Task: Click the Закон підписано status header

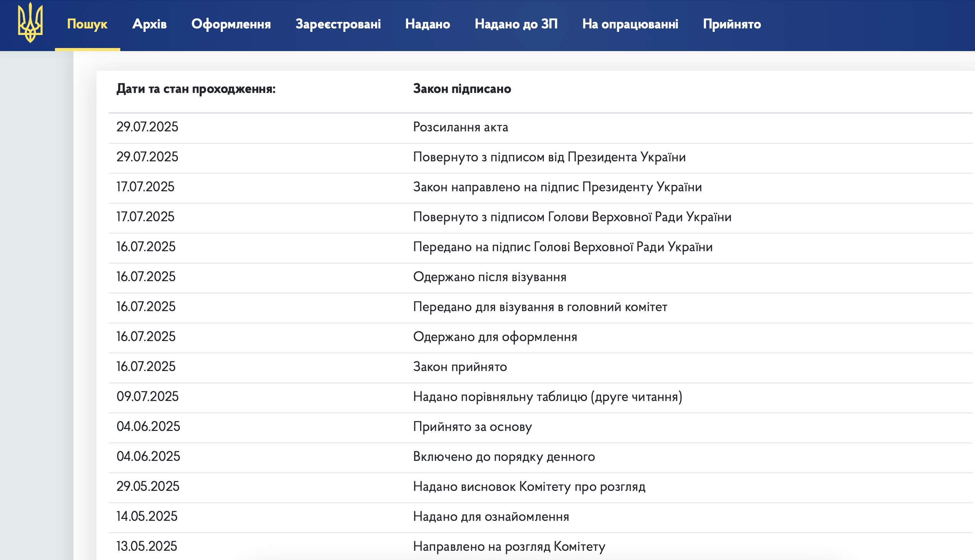Action: (x=462, y=89)
